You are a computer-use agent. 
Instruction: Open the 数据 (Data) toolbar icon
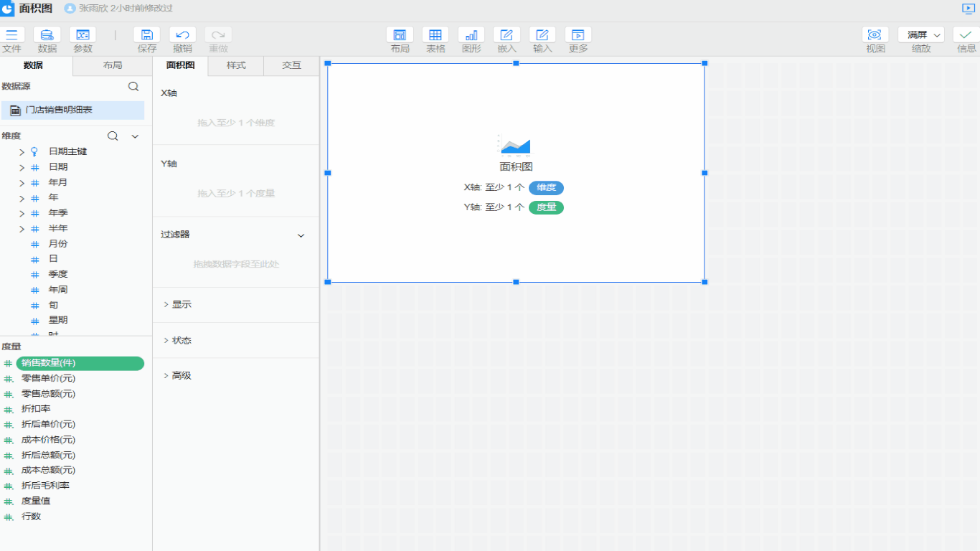coord(47,35)
